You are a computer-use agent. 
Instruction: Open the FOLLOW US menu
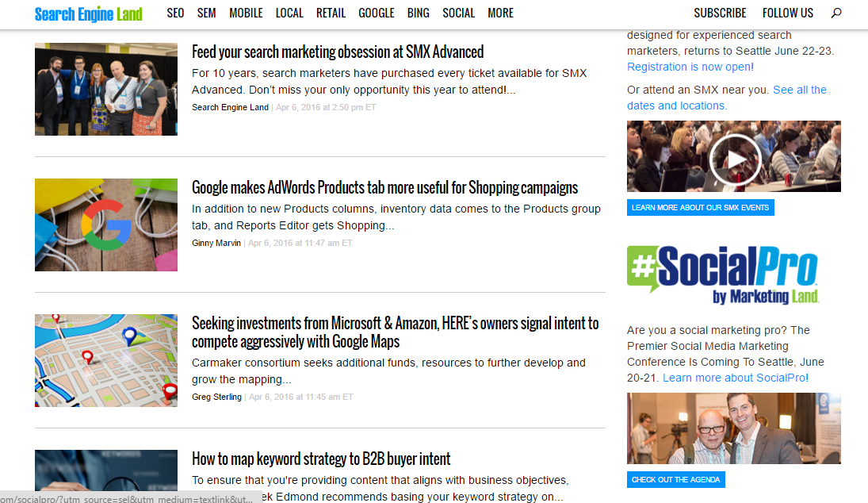[x=787, y=13]
